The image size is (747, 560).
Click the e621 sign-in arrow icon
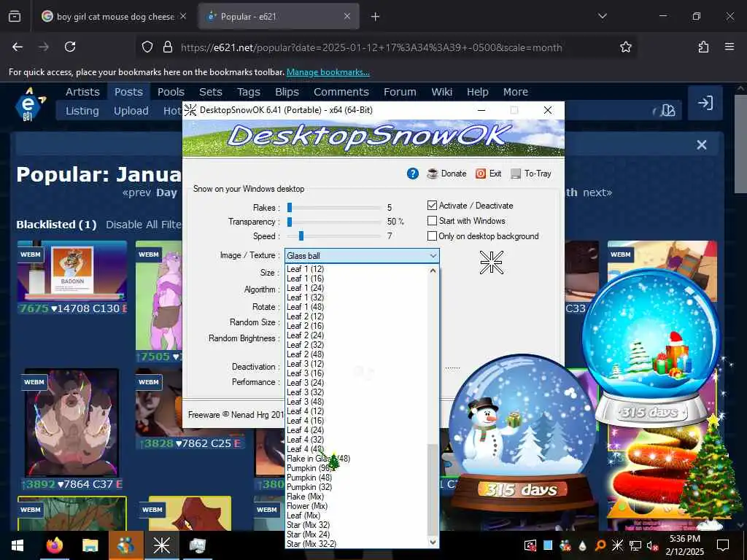[x=705, y=103]
